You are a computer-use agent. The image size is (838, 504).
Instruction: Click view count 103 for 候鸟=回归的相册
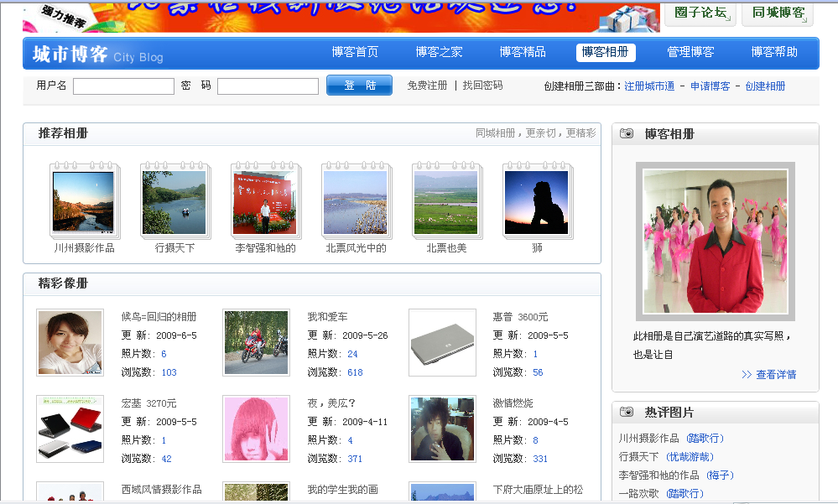tap(169, 372)
